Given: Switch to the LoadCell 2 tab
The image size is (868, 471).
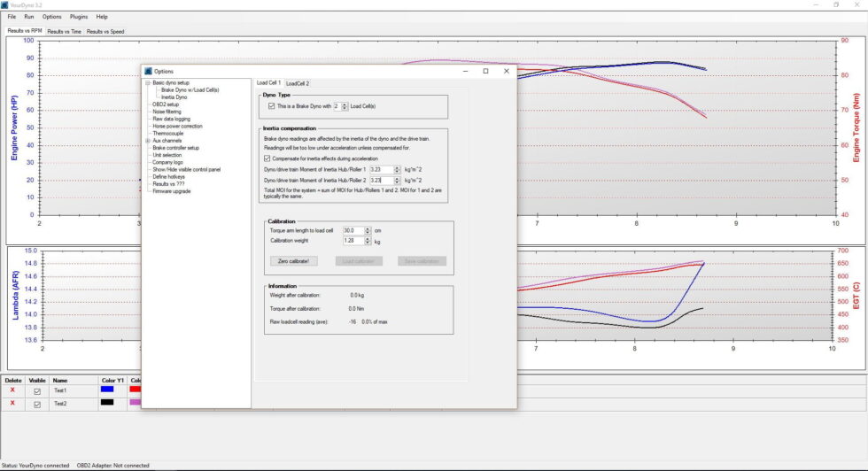Looking at the screenshot, I should pos(298,83).
